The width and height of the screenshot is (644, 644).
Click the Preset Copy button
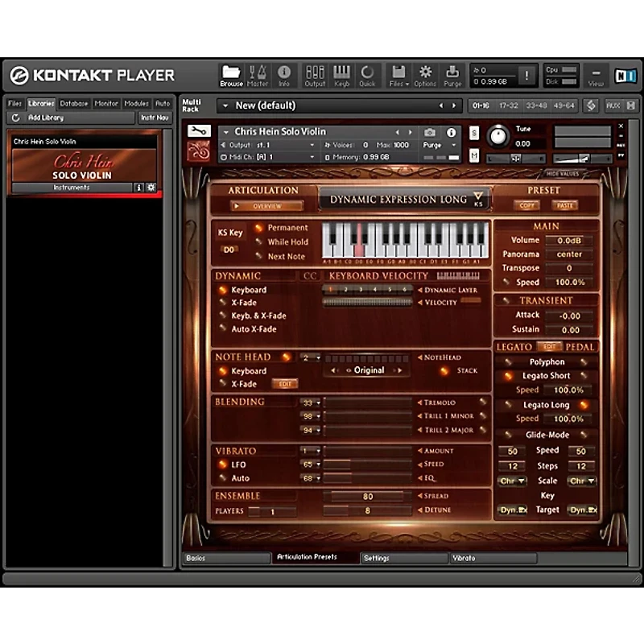[526, 205]
